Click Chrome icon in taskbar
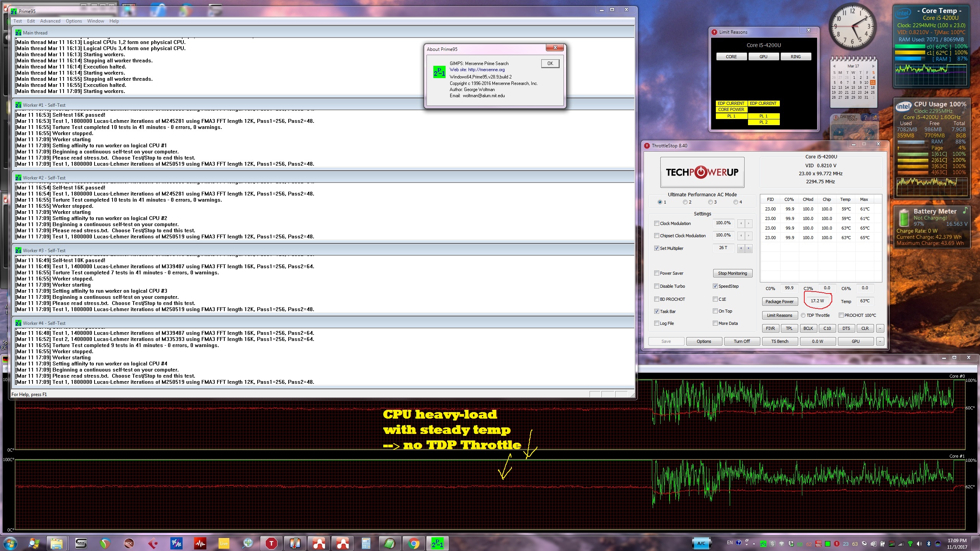The image size is (980, 551). 413,543
